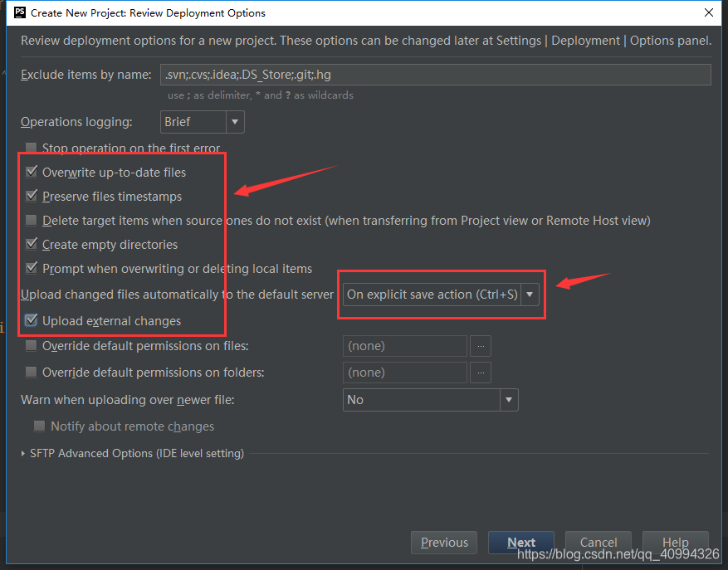
Task: Proceed with the Next button
Action: [x=521, y=543]
